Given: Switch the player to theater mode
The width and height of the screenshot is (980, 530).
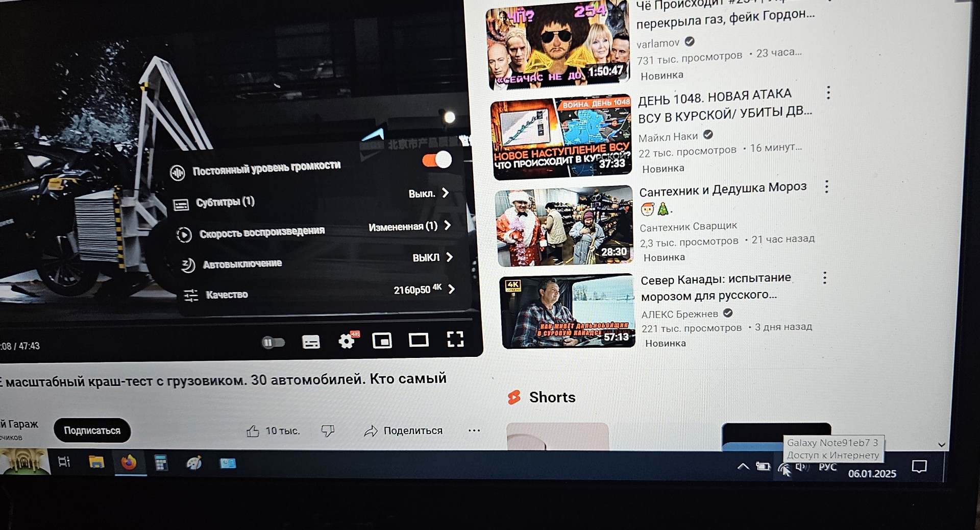Looking at the screenshot, I should (419, 340).
